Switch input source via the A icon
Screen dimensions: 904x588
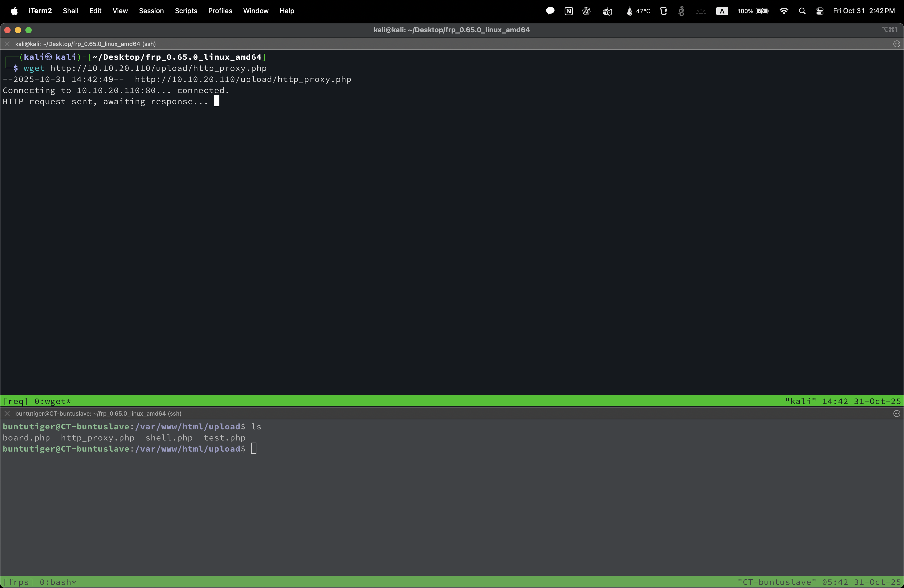point(722,11)
